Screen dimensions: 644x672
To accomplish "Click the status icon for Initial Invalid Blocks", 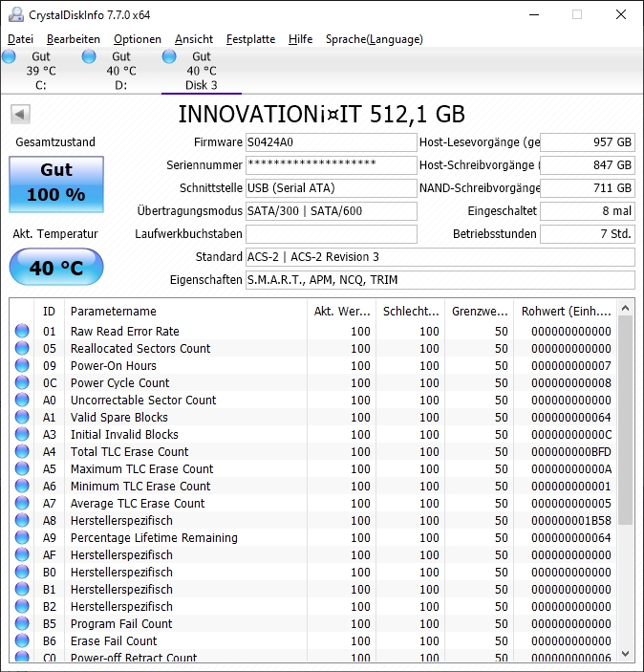I will coord(22,434).
